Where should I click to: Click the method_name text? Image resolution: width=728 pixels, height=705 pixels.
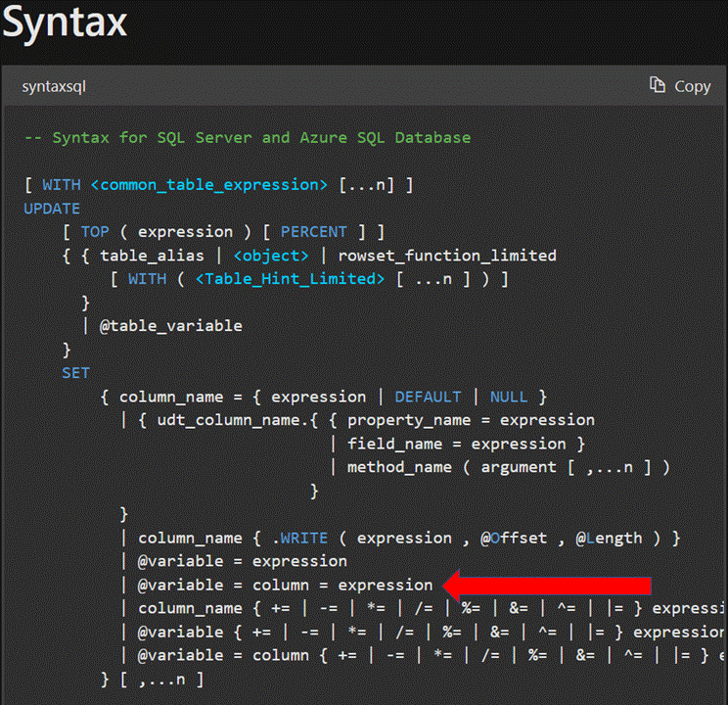click(x=399, y=467)
